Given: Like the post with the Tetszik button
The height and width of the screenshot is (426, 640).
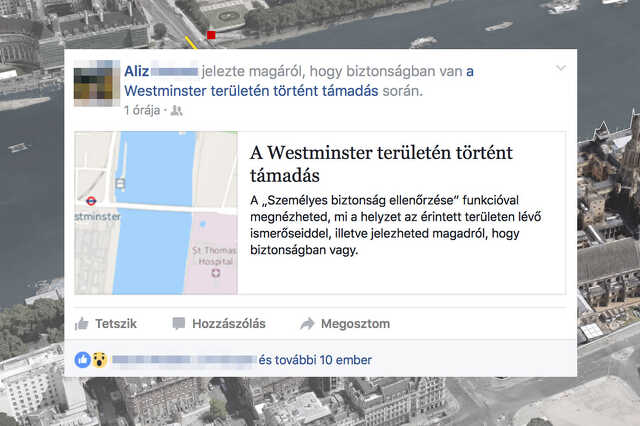Looking at the screenshot, I should [106, 324].
